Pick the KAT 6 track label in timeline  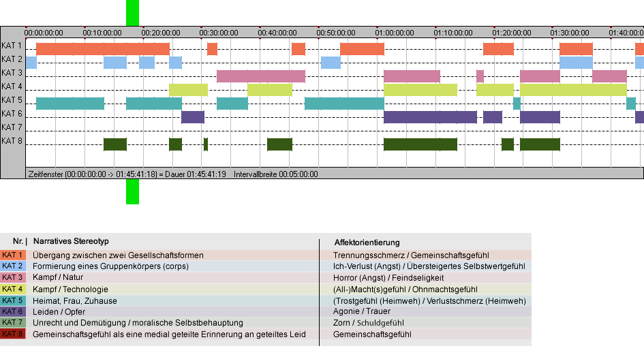(x=12, y=113)
